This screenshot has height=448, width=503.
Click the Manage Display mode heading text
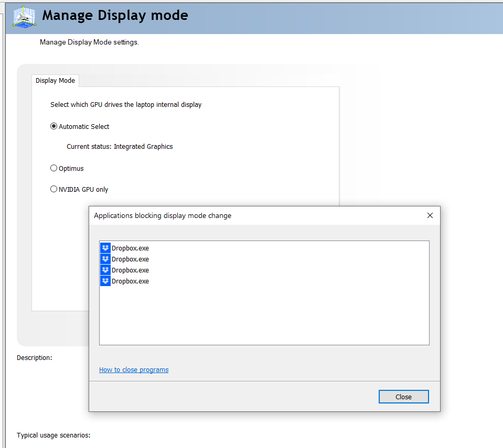click(x=115, y=15)
